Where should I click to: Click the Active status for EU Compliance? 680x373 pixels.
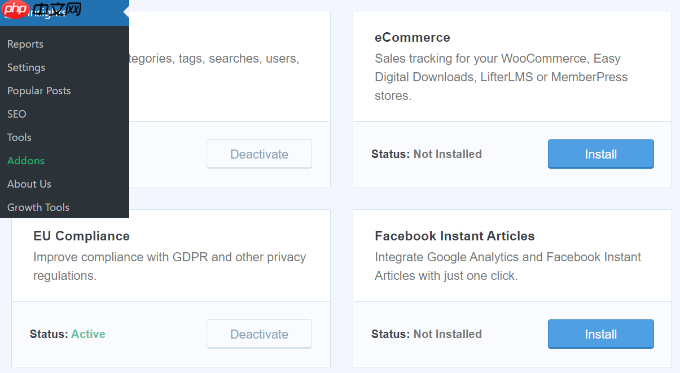[x=88, y=334]
